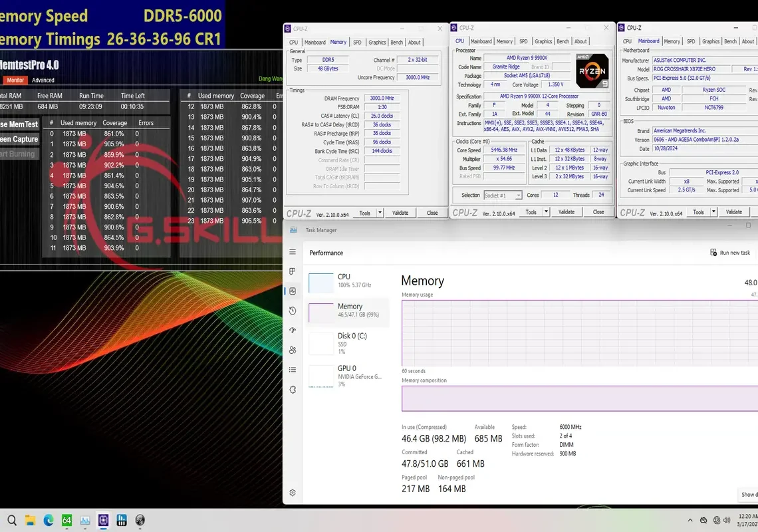Open Tools dropdown arrow in Mainboard CPU-Z window
Image resolution: width=758 pixels, height=532 pixels.
click(713, 212)
